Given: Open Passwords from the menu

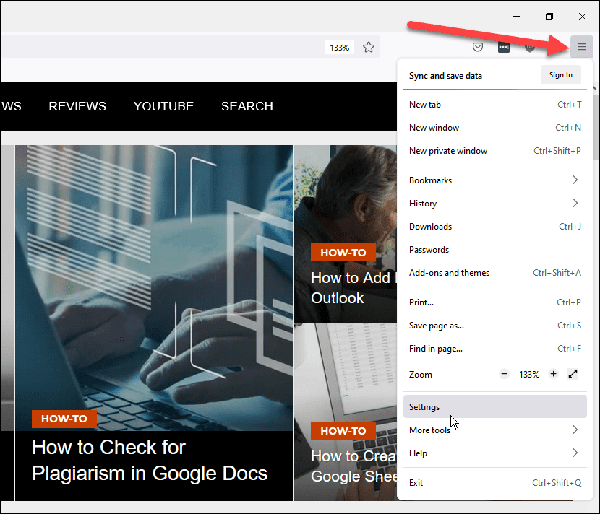Looking at the screenshot, I should (x=495, y=250).
